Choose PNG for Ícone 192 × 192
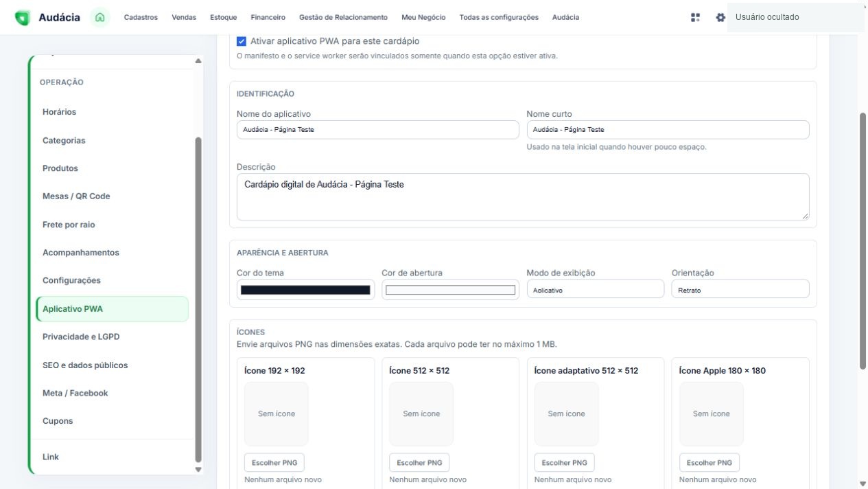Screen dimensions: 868x489 [274, 463]
